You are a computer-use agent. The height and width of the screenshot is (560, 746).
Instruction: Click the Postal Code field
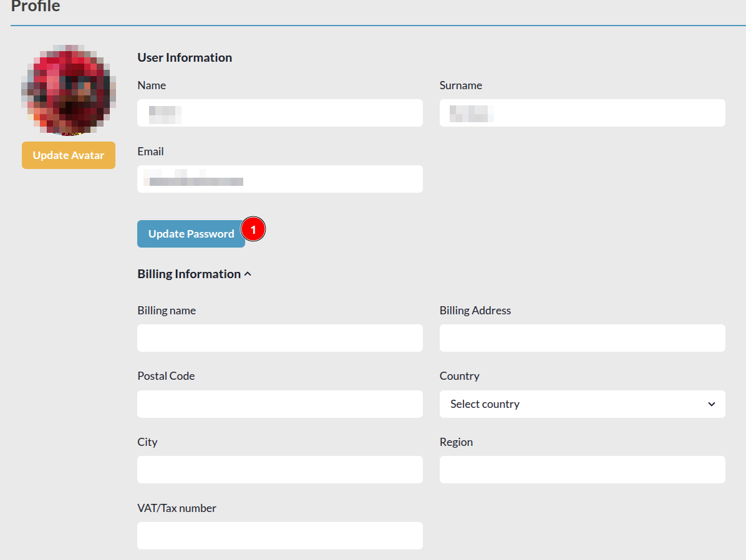[x=279, y=404]
